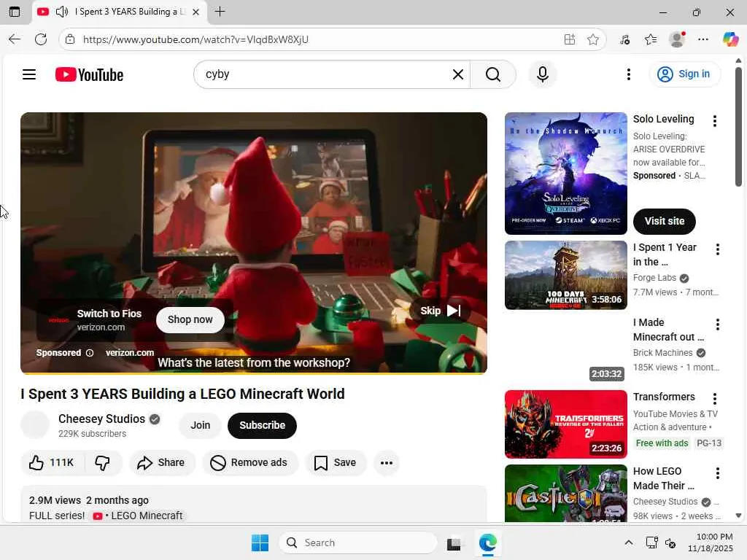
Task: Open the browser profile avatar
Action: pyautogui.click(x=677, y=39)
